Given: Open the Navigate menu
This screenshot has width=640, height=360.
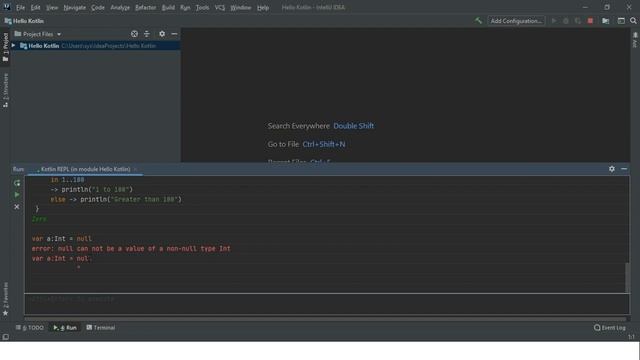Looking at the screenshot, I should 75,7.
